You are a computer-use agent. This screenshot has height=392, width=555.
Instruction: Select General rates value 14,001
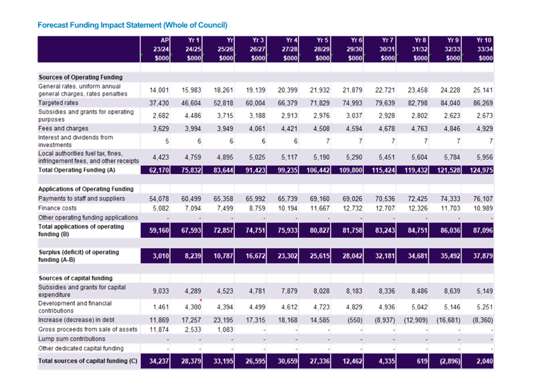pos(159,90)
